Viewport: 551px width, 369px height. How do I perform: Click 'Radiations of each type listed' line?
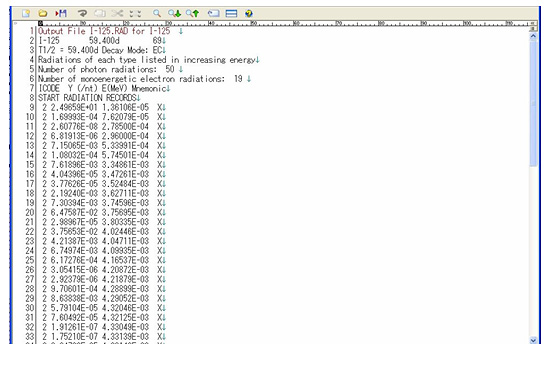pos(146,60)
